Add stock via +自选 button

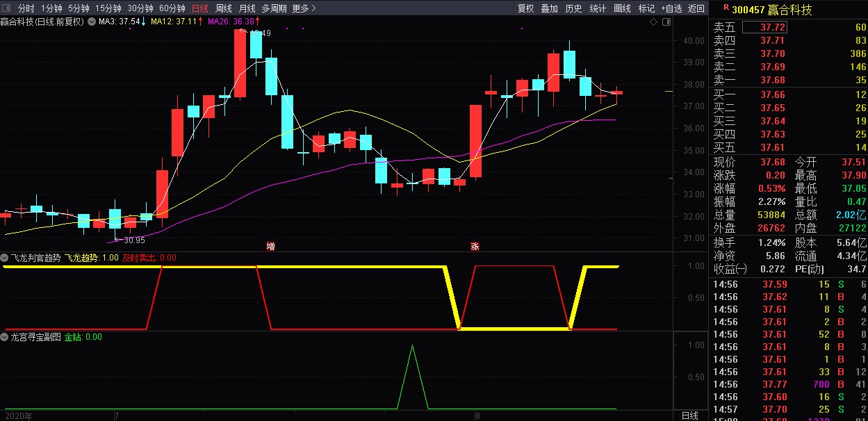click(x=671, y=8)
